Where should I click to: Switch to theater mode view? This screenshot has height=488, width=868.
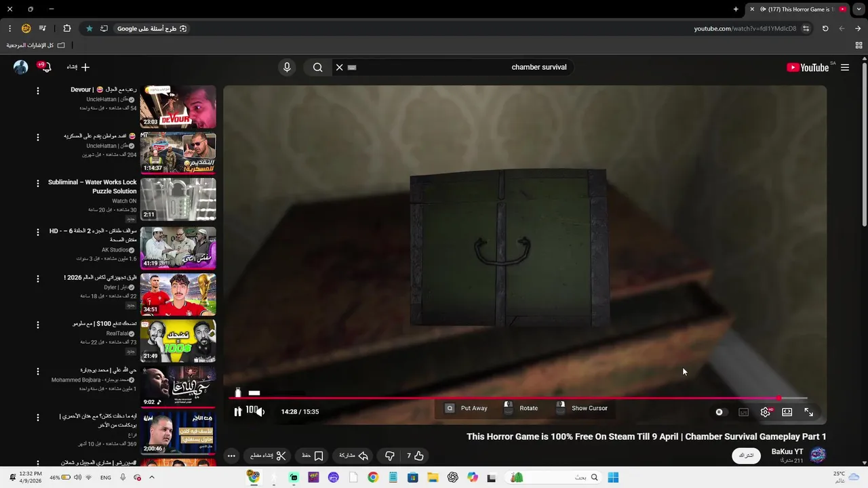point(787,412)
